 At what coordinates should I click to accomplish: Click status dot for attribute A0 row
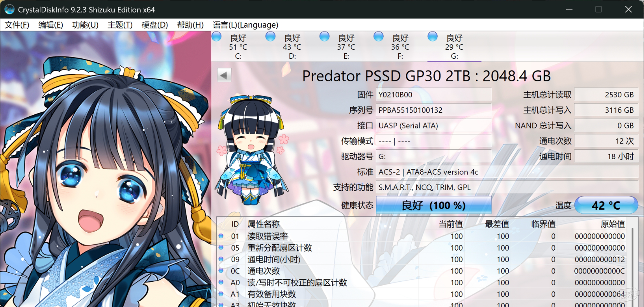221,282
